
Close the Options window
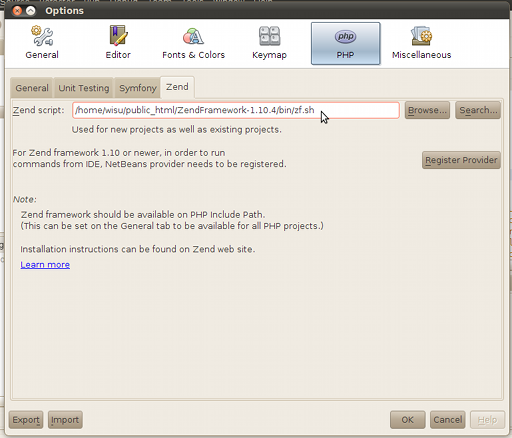[17, 11]
